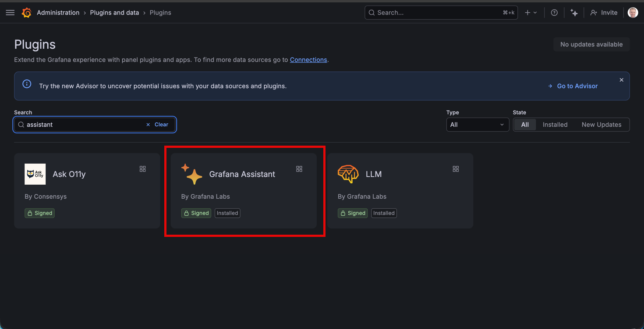Click Installed badge on LLM card
The width and height of the screenshot is (644, 329).
pos(384,213)
